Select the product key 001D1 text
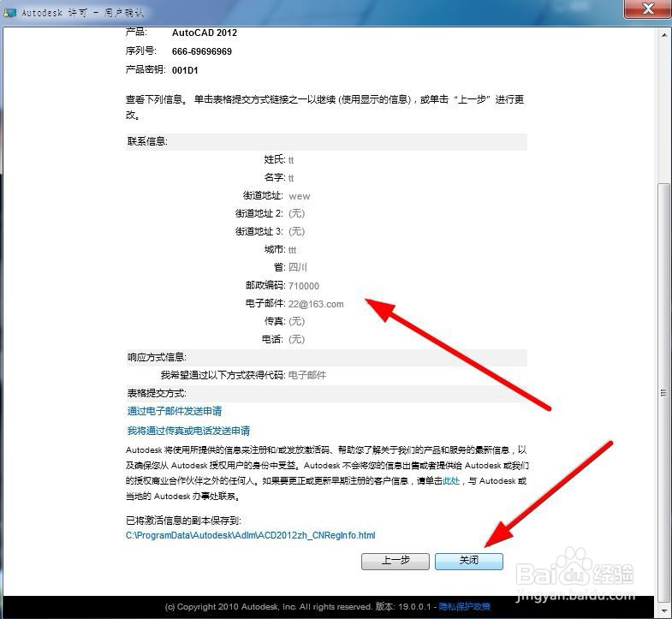The width and height of the screenshot is (672, 619). 185,70
